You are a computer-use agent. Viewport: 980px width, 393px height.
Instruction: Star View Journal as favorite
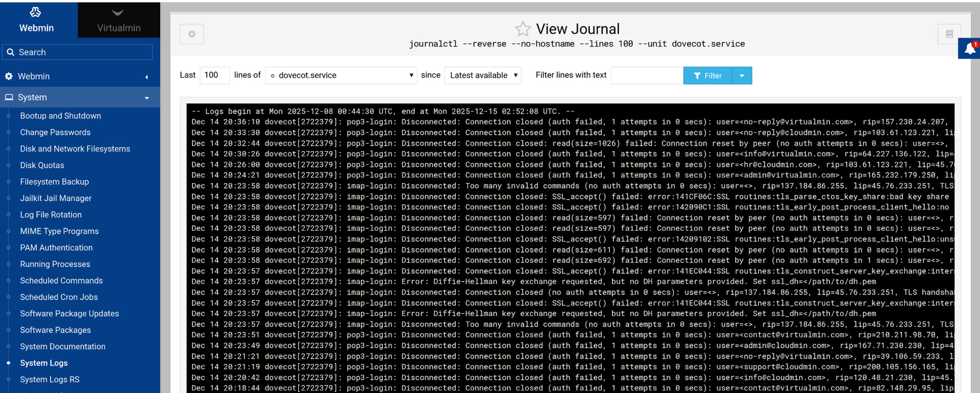[522, 29]
